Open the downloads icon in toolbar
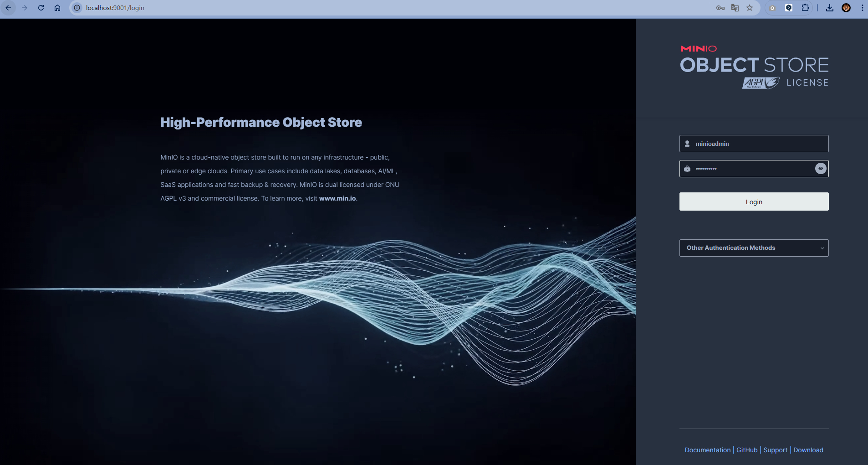The image size is (868, 465). coord(829,8)
